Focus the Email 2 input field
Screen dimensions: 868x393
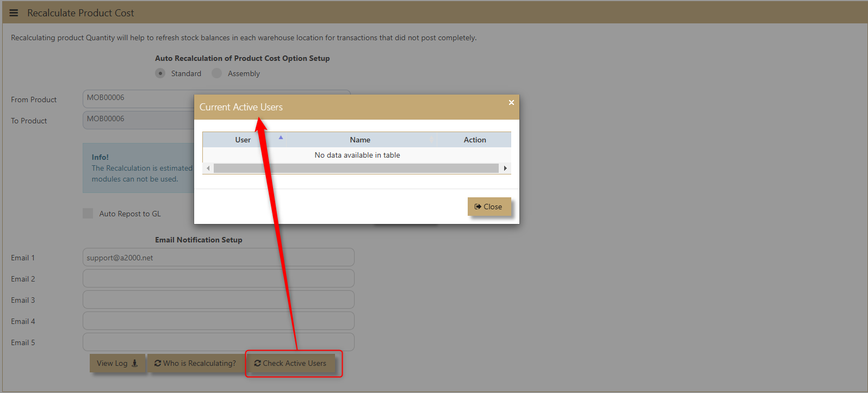(218, 279)
